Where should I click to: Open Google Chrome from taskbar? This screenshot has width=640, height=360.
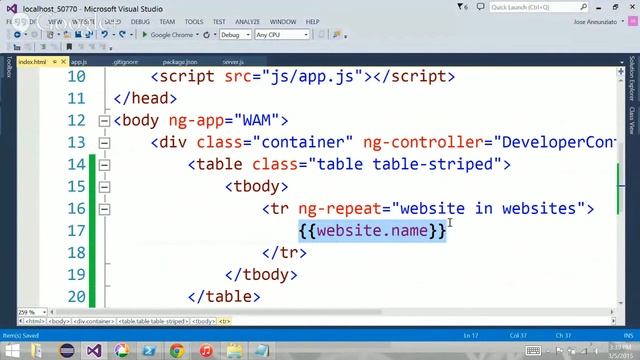pyautogui.click(x=177, y=351)
